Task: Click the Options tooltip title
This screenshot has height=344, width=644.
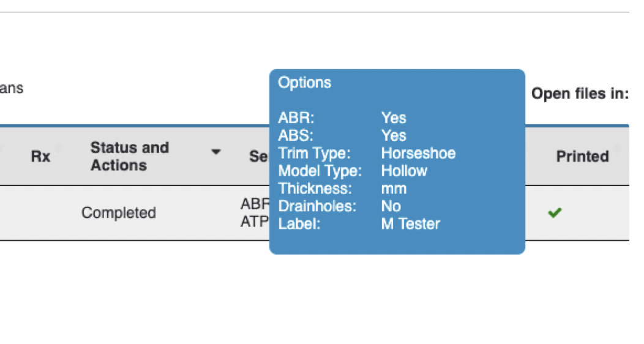Action: (304, 83)
